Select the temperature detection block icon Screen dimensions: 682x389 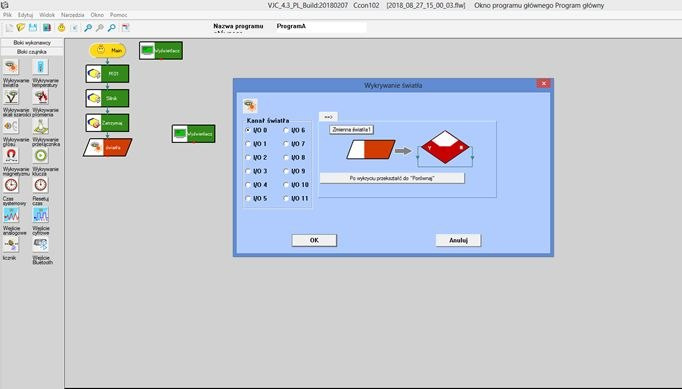(x=40, y=67)
